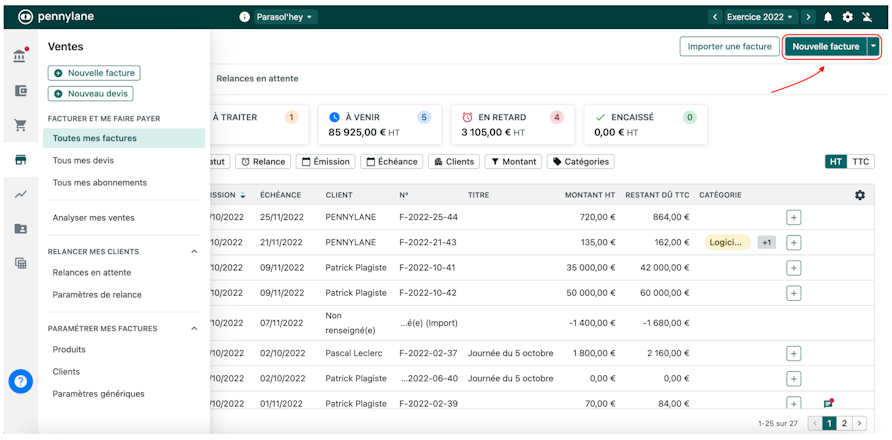The image size is (892, 440).
Task: Sort by the Montant HT column header
Action: pos(590,195)
